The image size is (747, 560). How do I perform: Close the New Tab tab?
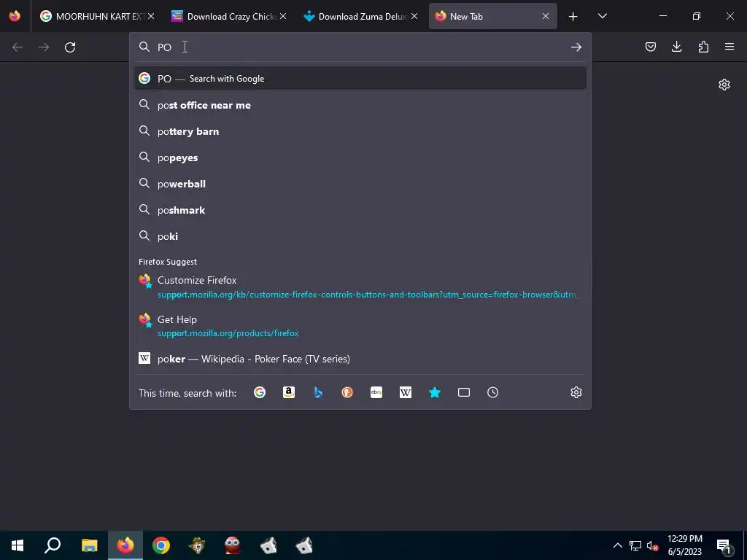tap(546, 16)
